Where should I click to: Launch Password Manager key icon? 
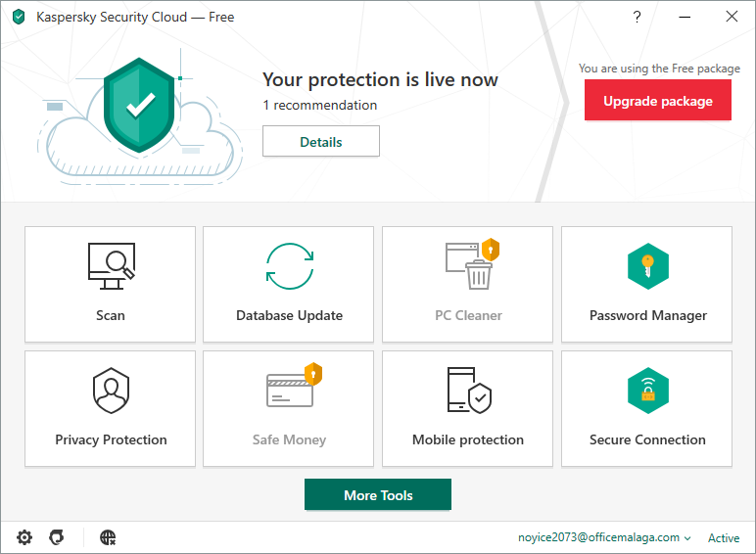(x=647, y=266)
